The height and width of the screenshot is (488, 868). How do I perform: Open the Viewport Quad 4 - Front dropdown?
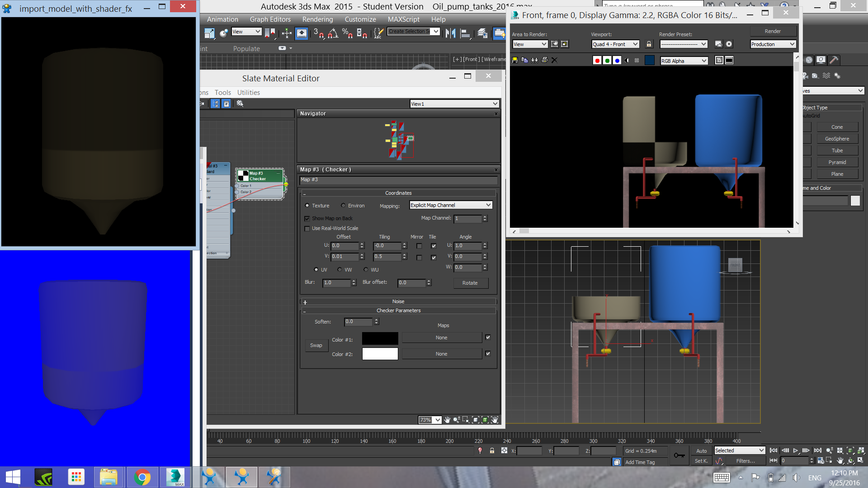click(615, 44)
